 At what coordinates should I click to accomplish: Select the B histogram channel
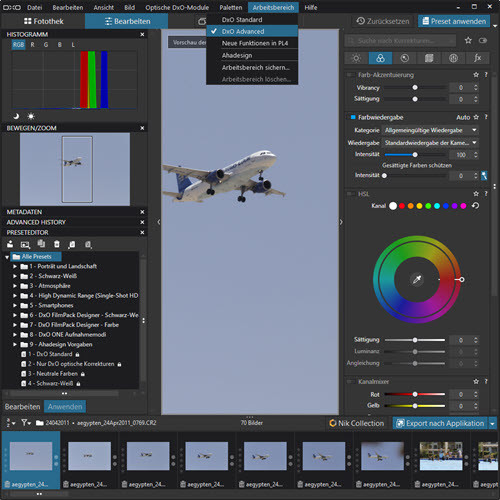tap(60, 45)
